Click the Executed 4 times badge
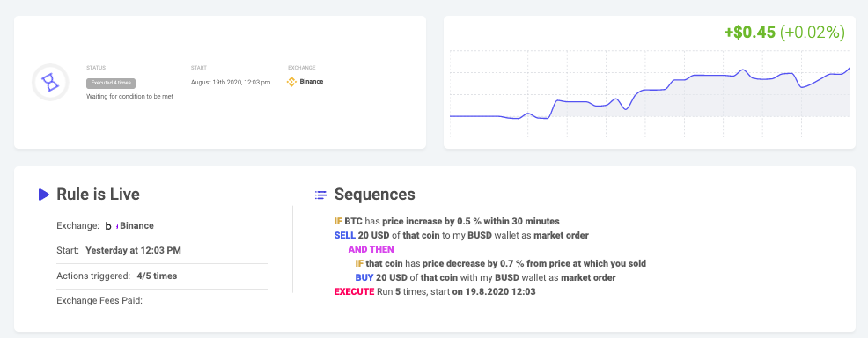The height and width of the screenshot is (338, 868). pyautogui.click(x=111, y=83)
